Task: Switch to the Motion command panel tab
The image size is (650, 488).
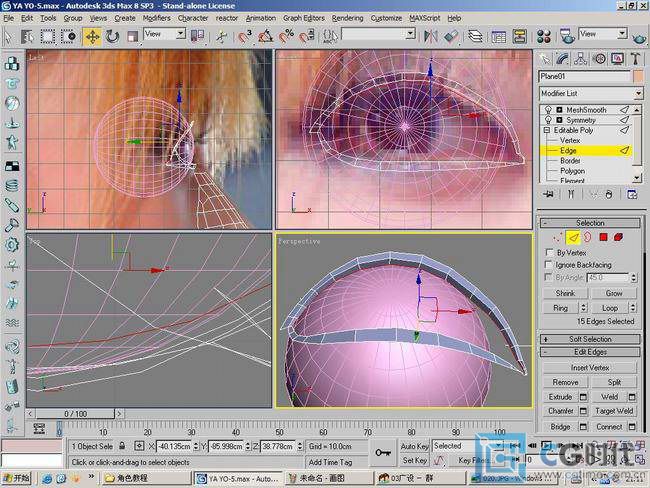Action: [x=599, y=59]
